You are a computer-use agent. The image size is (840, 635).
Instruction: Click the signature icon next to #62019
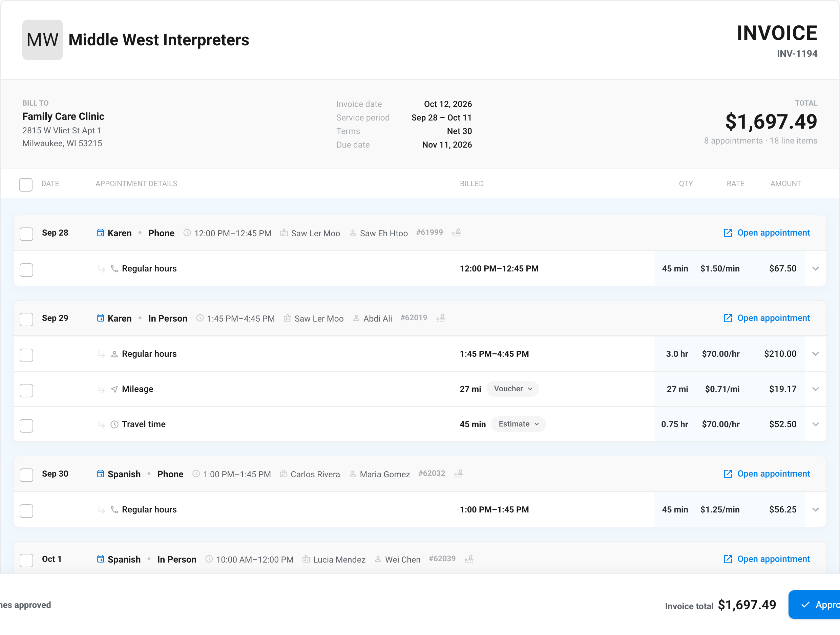point(441,318)
